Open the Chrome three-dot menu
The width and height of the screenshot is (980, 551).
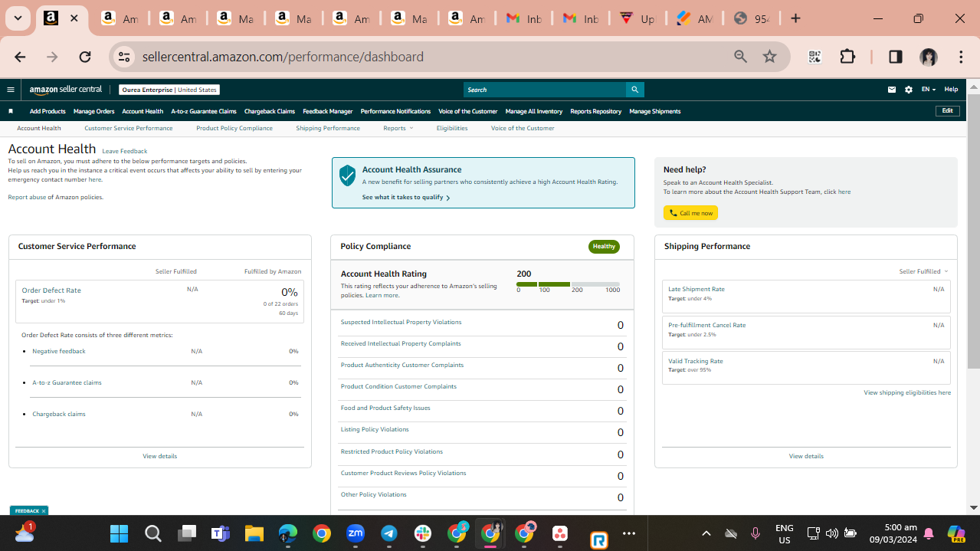point(961,57)
